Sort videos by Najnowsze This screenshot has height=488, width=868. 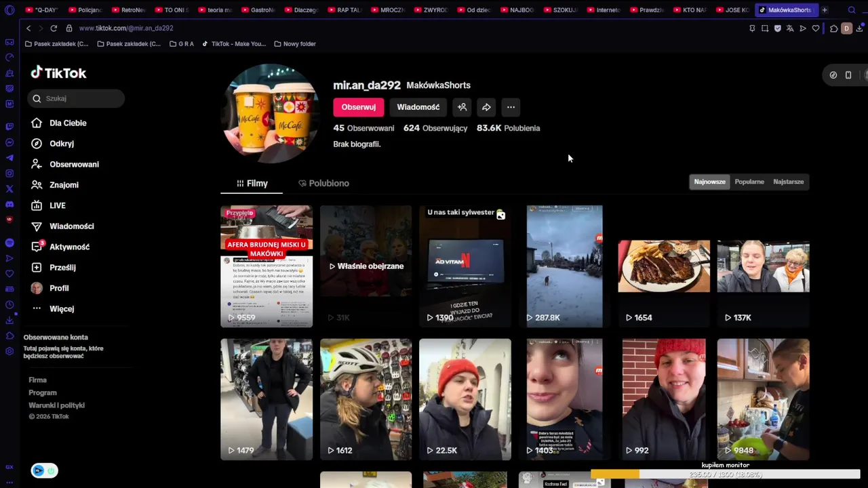tap(709, 182)
